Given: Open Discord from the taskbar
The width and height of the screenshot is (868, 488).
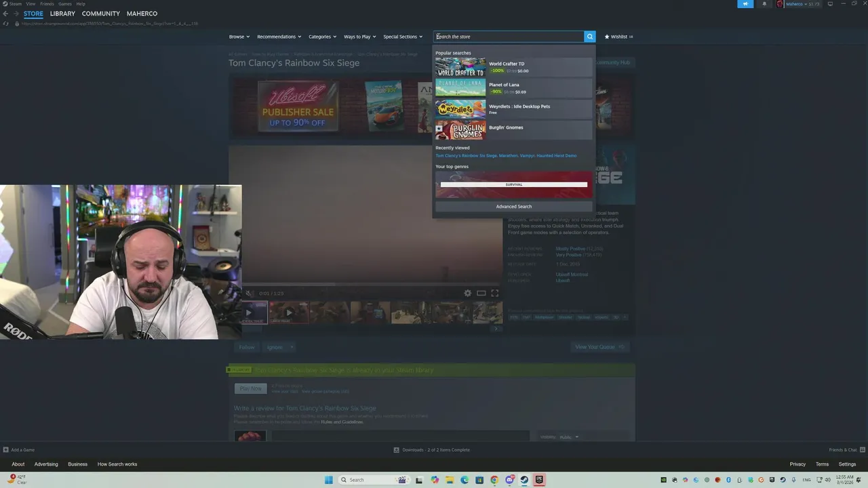Looking at the screenshot, I should (509, 480).
